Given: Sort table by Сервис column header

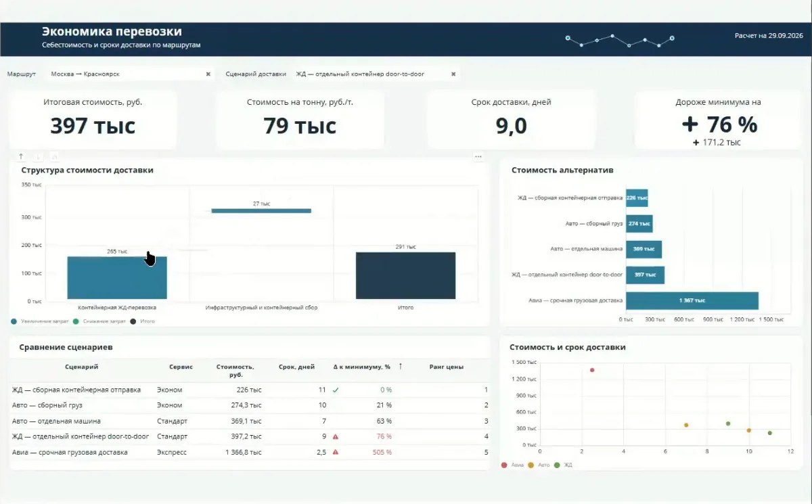Looking at the screenshot, I should [181, 367].
